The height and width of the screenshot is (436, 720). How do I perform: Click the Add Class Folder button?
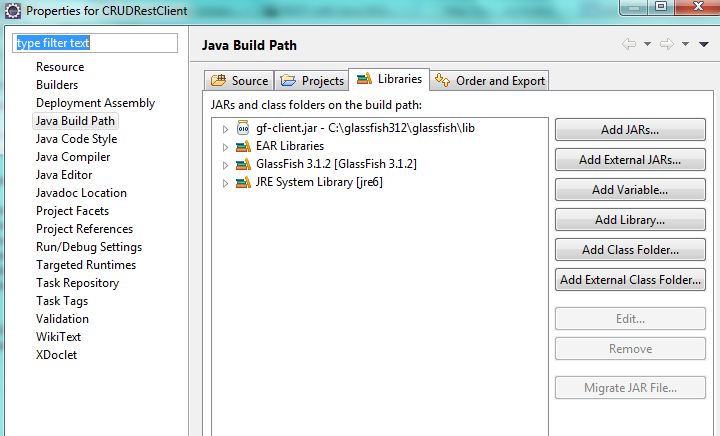[x=630, y=250]
